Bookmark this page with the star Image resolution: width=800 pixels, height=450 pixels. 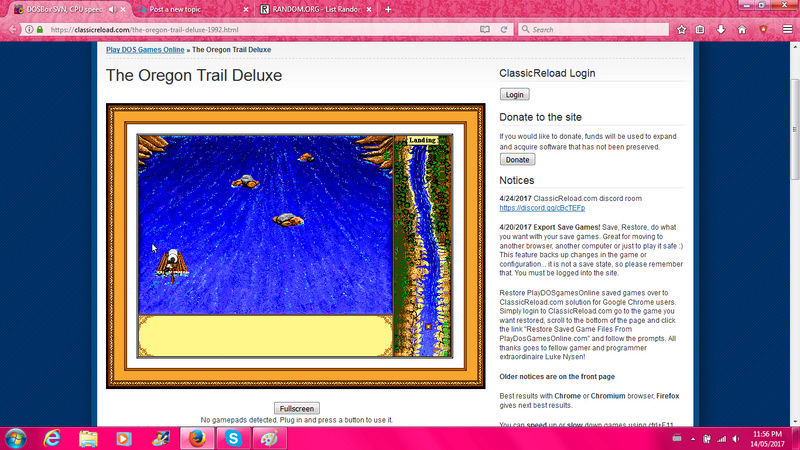(682, 30)
